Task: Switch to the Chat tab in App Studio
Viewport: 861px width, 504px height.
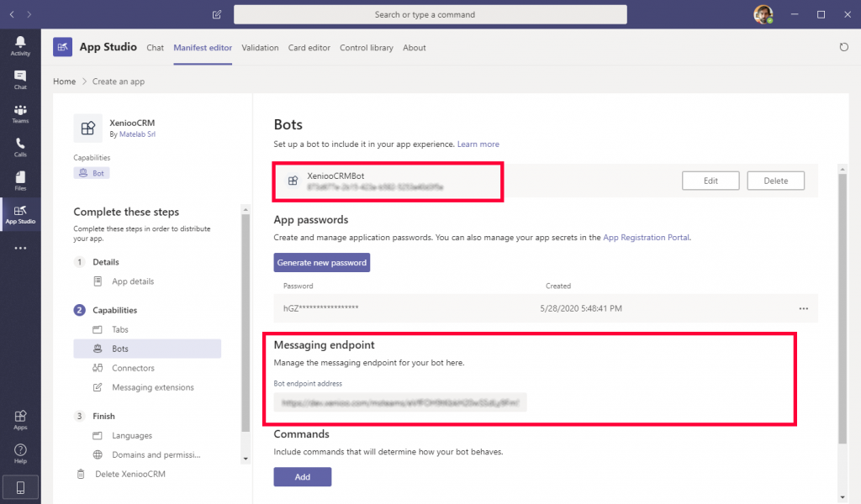Action: click(155, 48)
